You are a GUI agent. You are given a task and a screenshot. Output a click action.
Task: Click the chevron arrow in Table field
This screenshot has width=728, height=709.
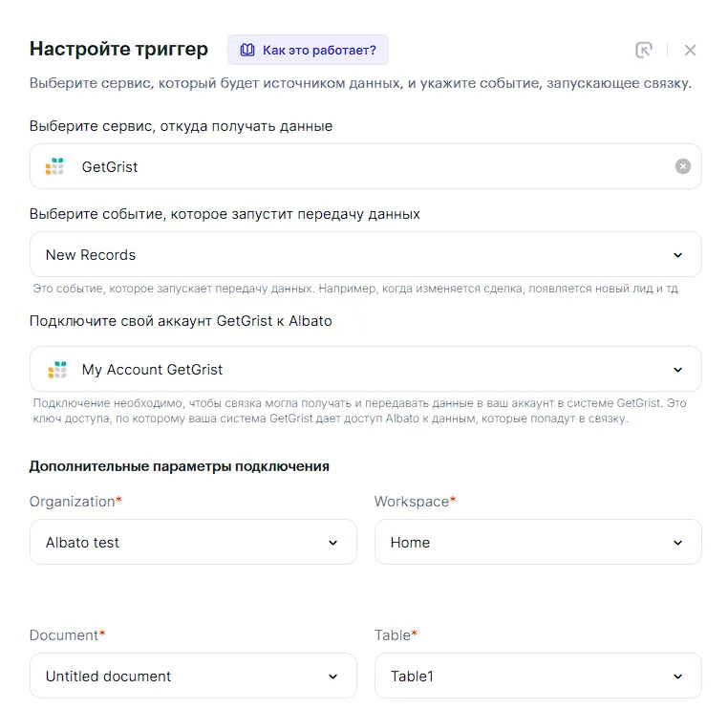[x=677, y=677]
